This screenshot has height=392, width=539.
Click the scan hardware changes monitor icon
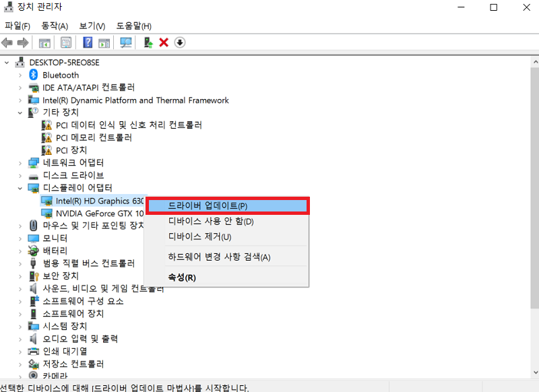(126, 42)
